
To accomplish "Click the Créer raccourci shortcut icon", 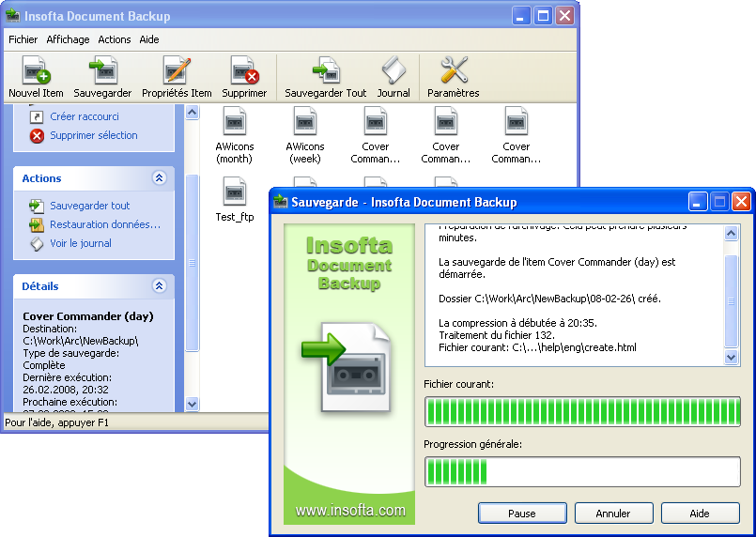I will 37,116.
